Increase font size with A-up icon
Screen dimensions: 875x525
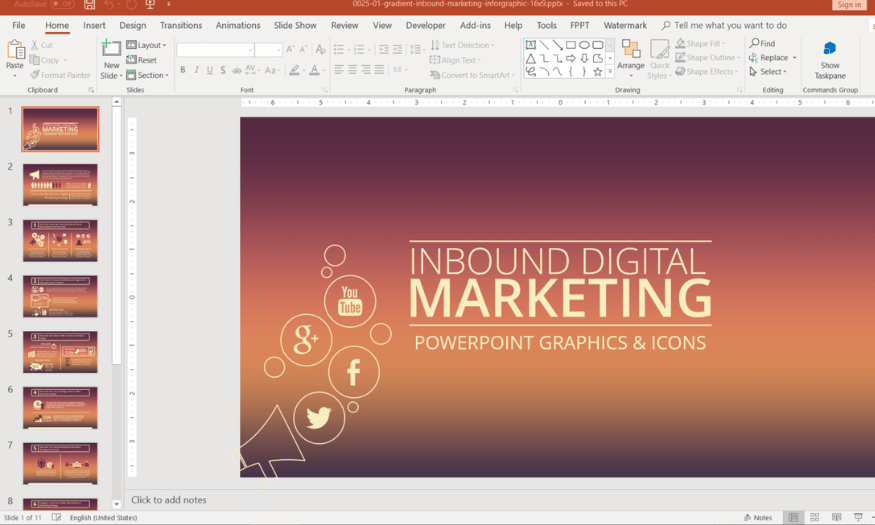tap(290, 50)
